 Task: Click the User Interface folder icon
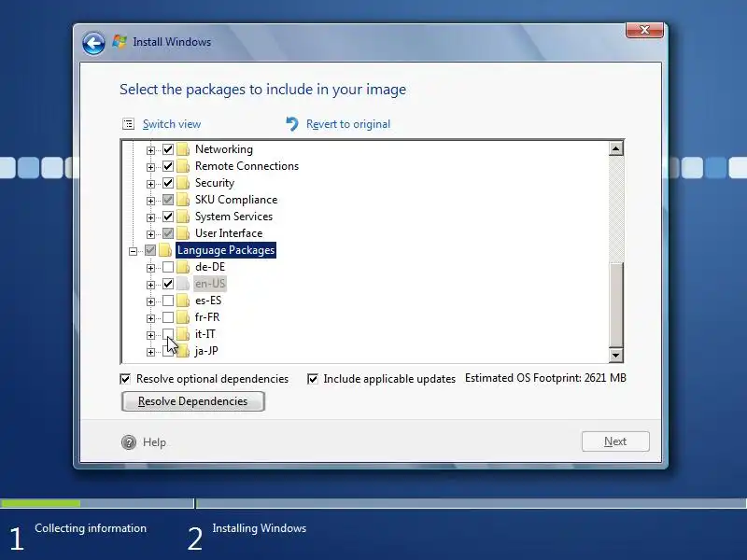[183, 233]
